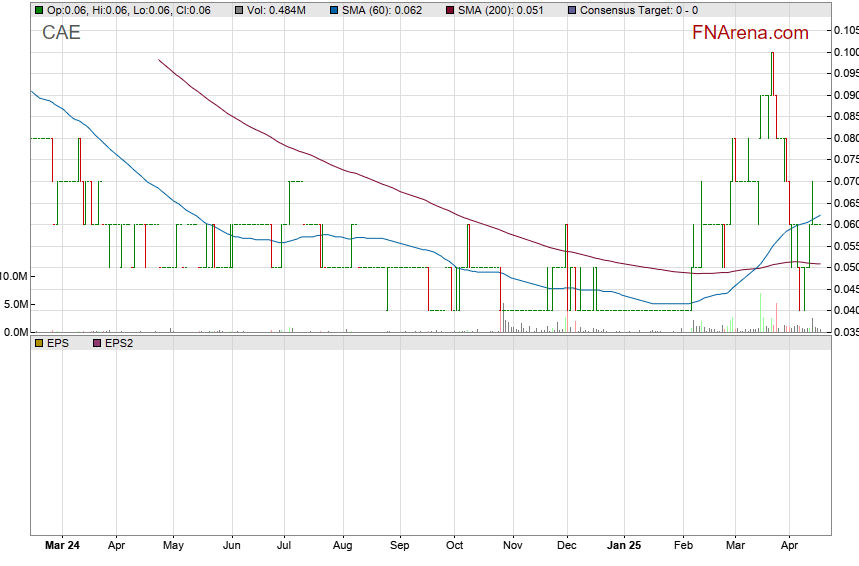Click the 0.035 price axis label
The width and height of the screenshot is (859, 566).
845,332
